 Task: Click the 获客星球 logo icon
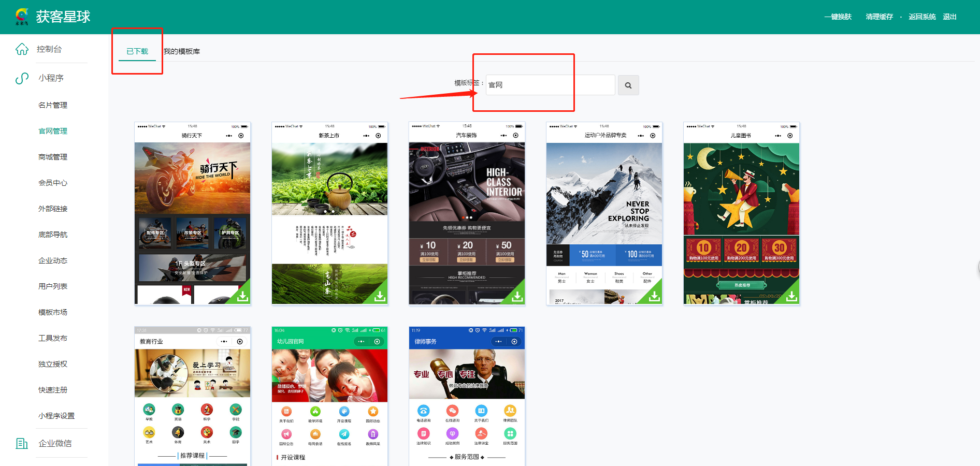[x=22, y=17]
